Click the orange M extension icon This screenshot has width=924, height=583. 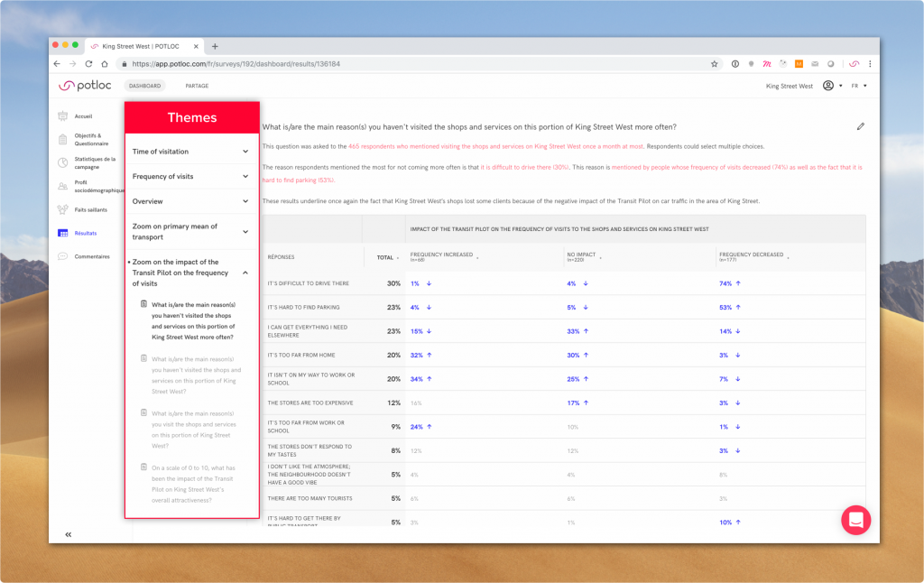tap(799, 64)
